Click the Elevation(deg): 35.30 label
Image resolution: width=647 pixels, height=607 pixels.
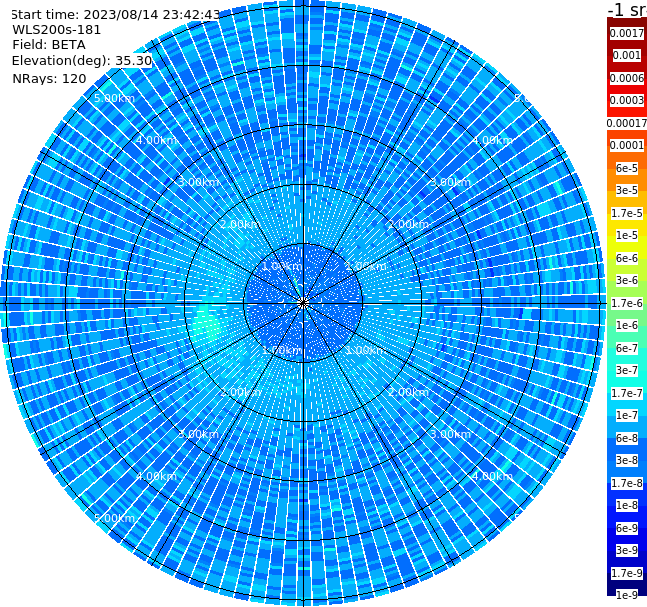82,61
